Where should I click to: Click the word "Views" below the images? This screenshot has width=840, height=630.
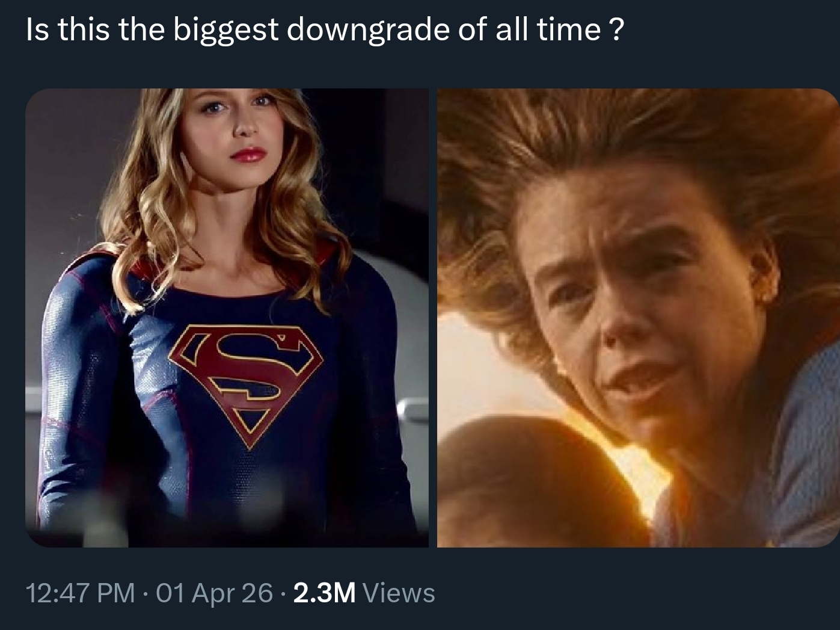pyautogui.click(x=399, y=593)
